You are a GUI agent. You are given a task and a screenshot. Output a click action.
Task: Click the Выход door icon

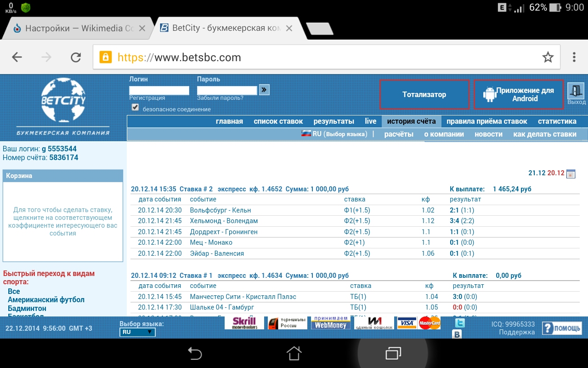tap(576, 91)
